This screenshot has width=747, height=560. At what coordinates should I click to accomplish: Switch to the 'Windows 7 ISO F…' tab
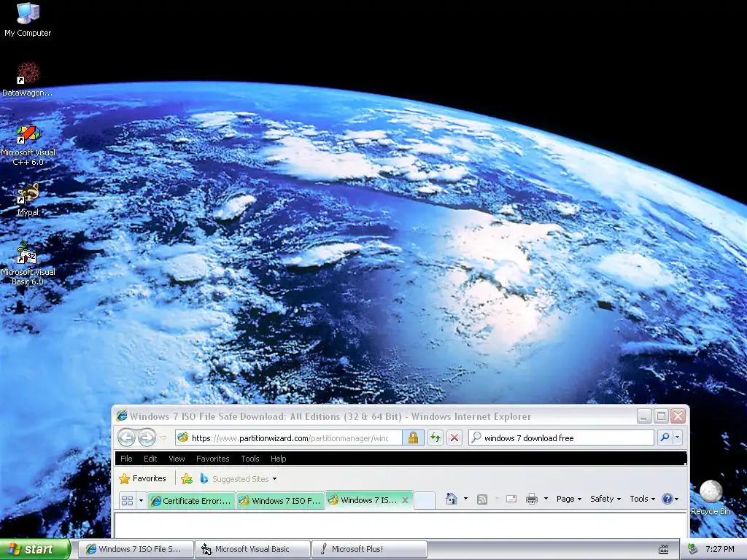[281, 500]
